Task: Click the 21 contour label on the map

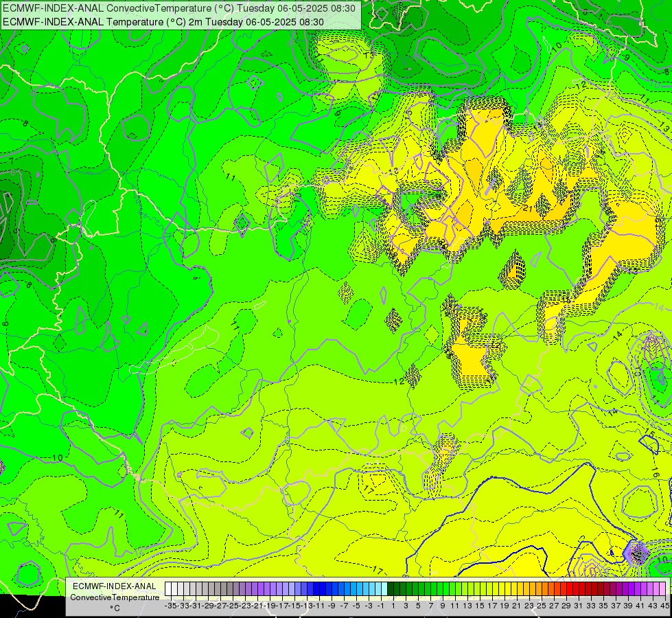Action: pyautogui.click(x=528, y=209)
